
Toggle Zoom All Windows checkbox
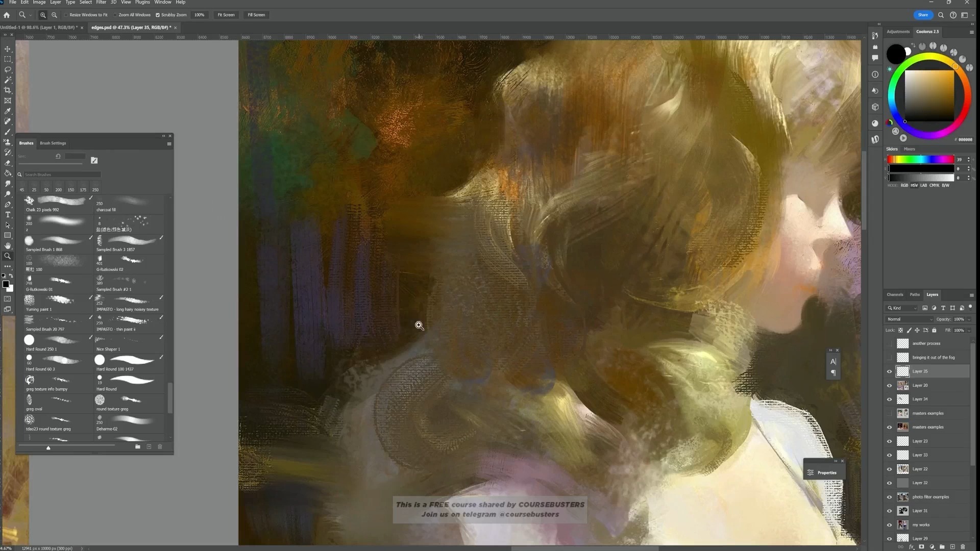tap(115, 15)
